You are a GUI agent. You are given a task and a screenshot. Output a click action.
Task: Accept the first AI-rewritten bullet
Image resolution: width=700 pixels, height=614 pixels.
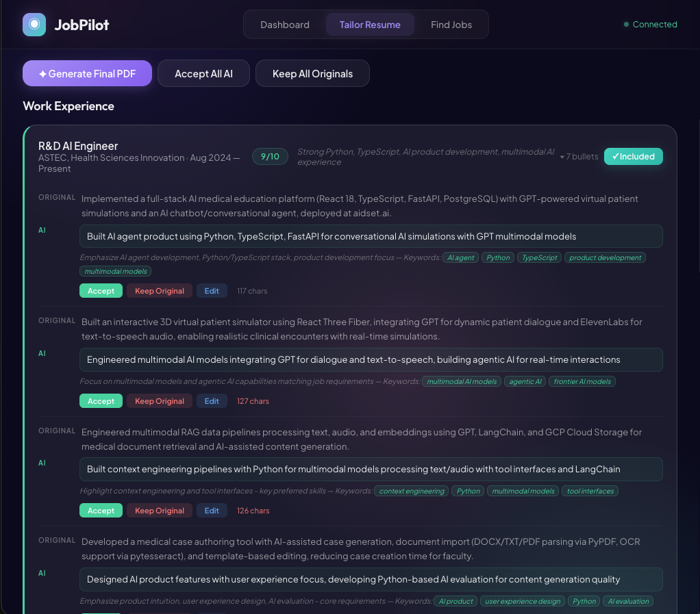101,290
